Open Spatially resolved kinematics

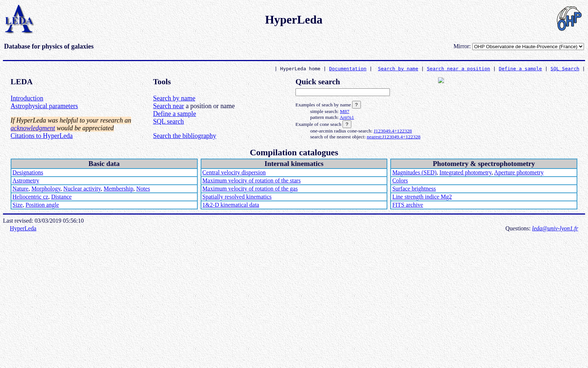237,197
